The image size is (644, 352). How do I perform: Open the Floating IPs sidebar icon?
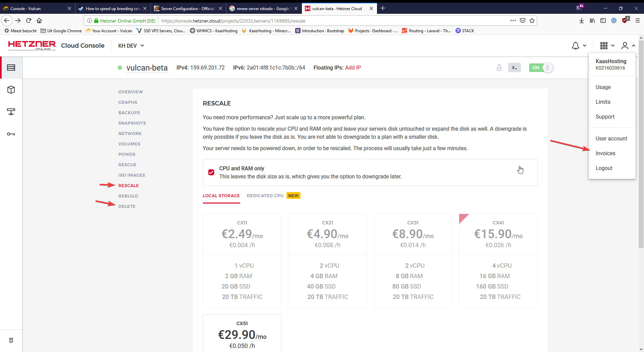[x=11, y=112]
